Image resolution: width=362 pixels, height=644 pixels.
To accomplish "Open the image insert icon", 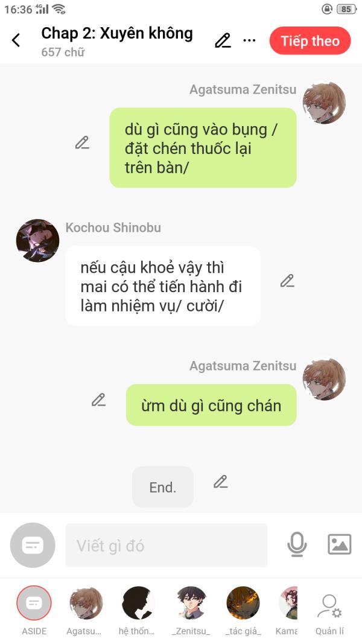I will [340, 544].
